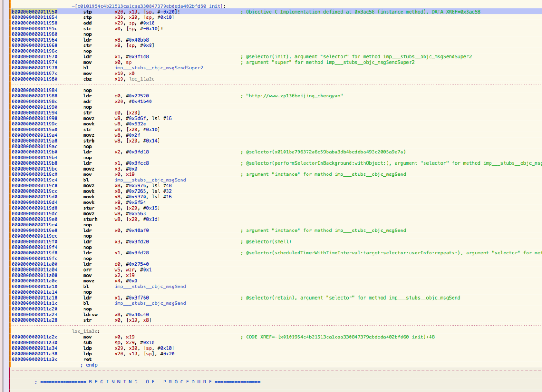The width and height of the screenshot is (542, 392).
Task: Click operand "x0, [x19, x8]" of str
Action: [x=133, y=320]
